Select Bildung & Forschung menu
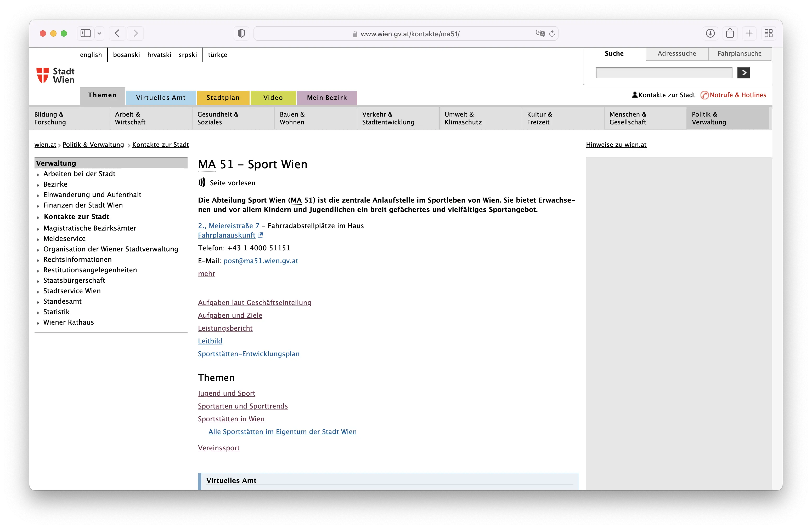Image resolution: width=812 pixels, height=529 pixels. click(x=69, y=118)
